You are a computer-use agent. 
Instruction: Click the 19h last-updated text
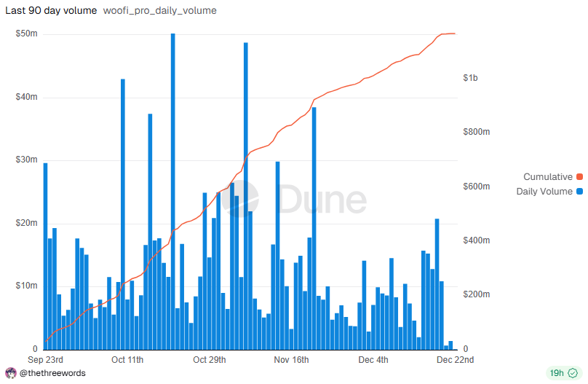557,373
